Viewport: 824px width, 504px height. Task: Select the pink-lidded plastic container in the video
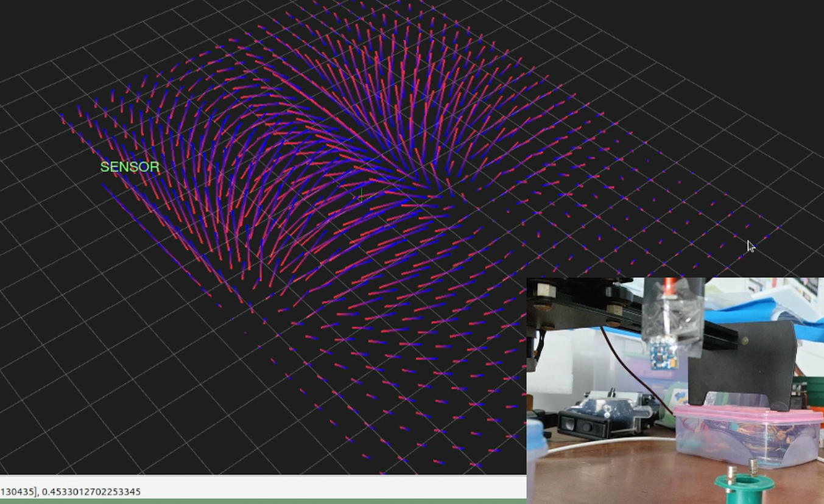(746, 435)
